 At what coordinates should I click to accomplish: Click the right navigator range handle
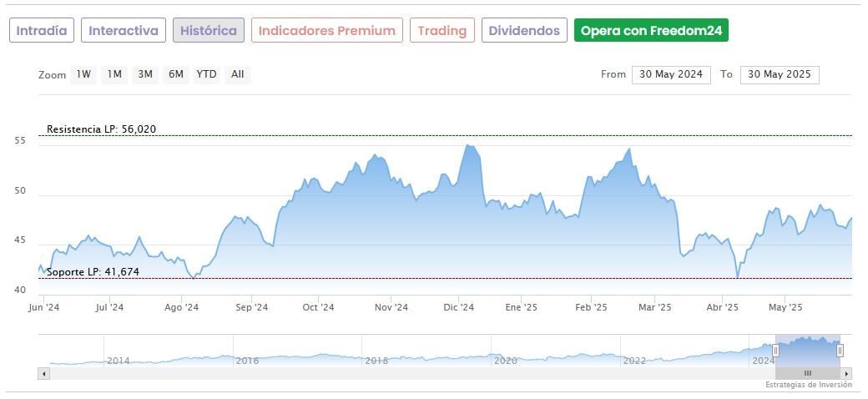(840, 351)
